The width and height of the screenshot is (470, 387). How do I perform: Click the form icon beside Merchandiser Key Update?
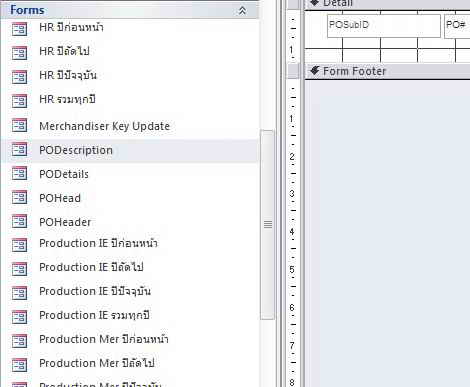pyautogui.click(x=19, y=126)
